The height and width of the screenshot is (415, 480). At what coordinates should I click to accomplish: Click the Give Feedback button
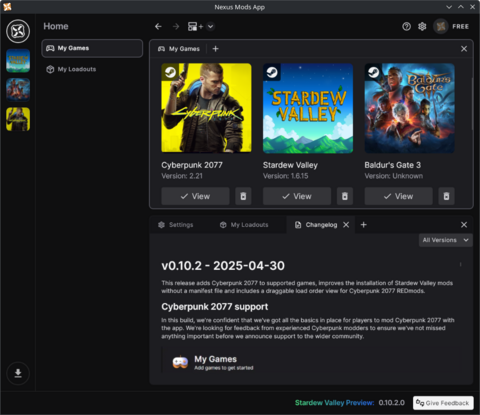pyautogui.click(x=443, y=403)
